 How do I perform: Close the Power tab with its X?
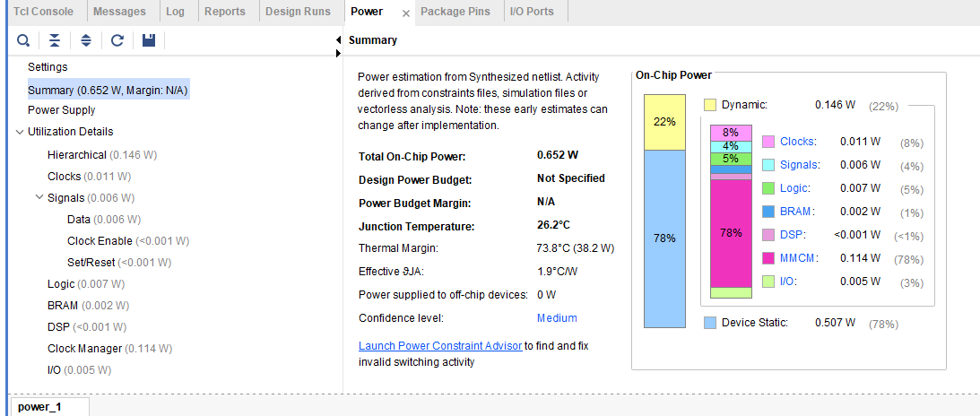[x=406, y=13]
